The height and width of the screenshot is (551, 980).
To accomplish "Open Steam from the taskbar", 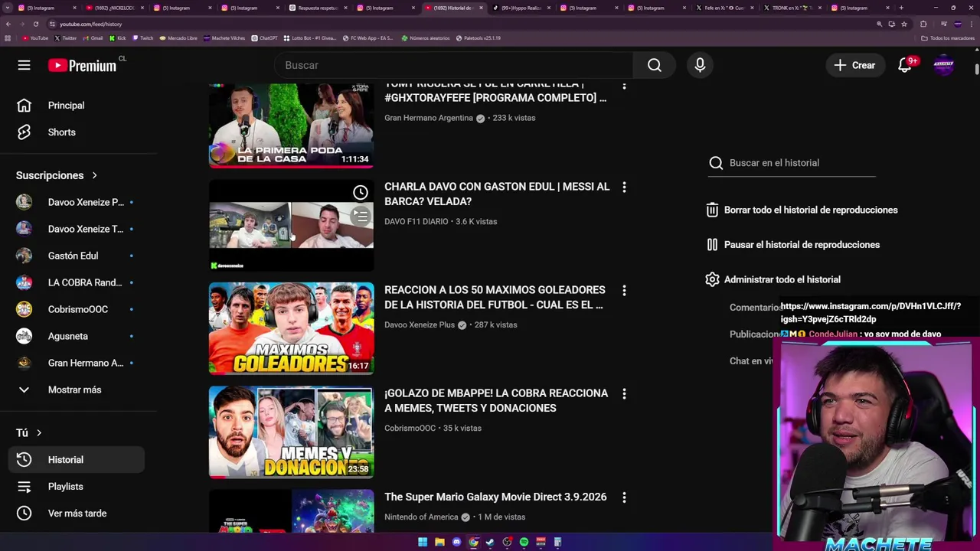I will click(490, 542).
